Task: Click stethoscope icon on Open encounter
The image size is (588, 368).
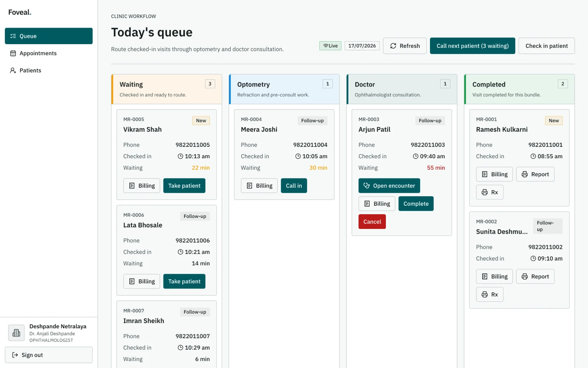Action: [367, 185]
